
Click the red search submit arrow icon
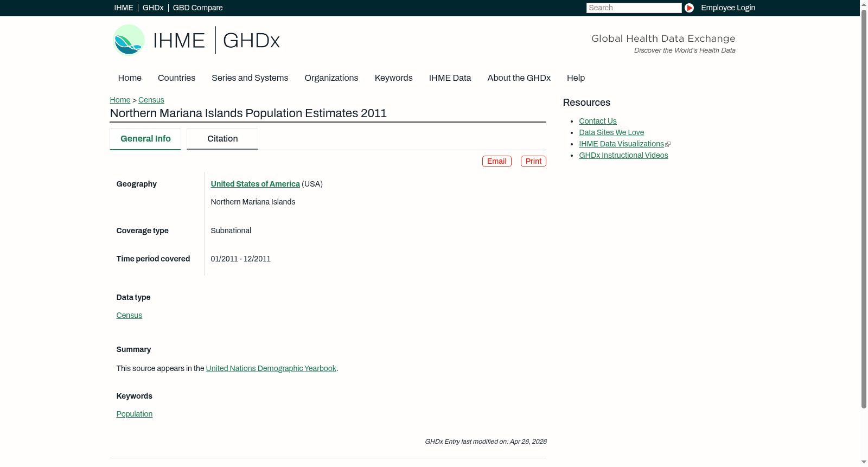click(x=689, y=8)
